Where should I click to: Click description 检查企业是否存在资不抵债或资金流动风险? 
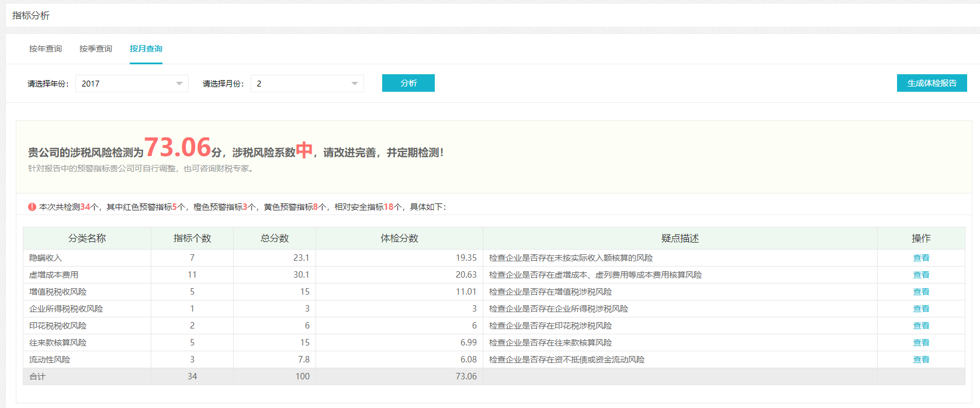[x=567, y=359]
